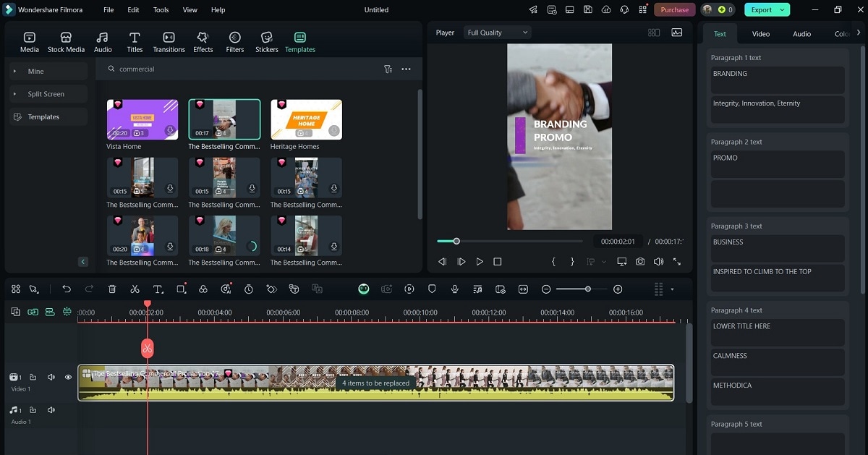The height and width of the screenshot is (455, 868).
Task: Download the Vista Home template
Action: pyautogui.click(x=170, y=131)
